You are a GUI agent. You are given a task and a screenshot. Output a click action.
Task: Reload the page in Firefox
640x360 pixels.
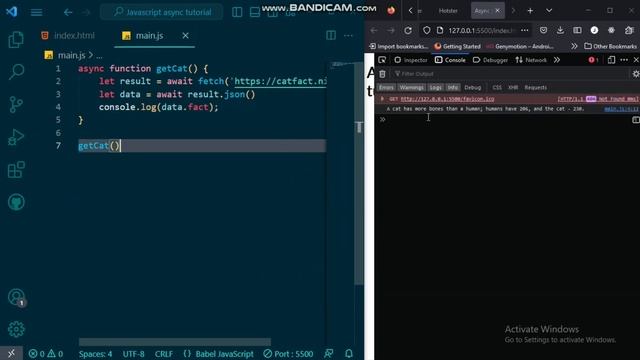coord(408,31)
